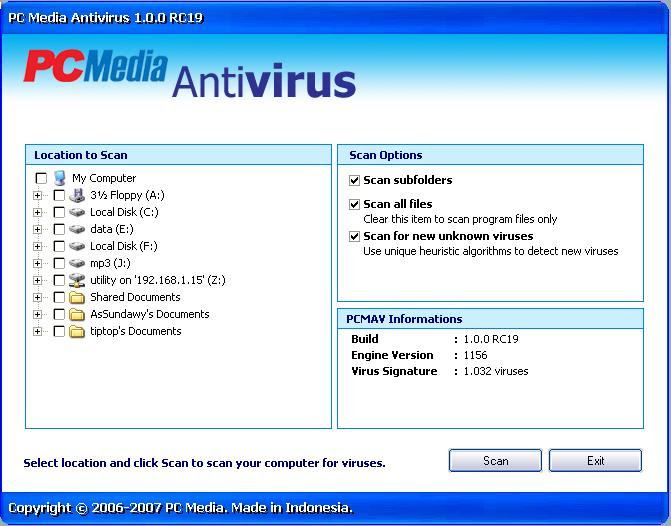
Task: Click the Scan Options panel header
Action: [x=490, y=155]
